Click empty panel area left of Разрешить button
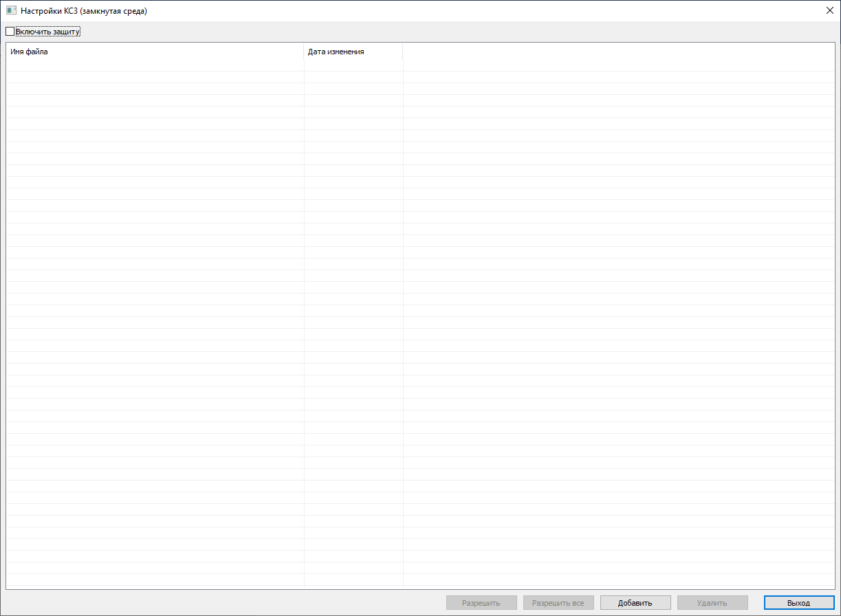 click(x=220, y=603)
